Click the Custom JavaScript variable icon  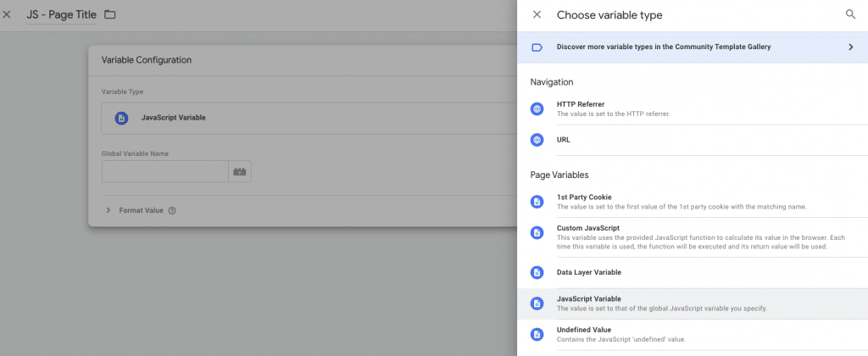[537, 232]
